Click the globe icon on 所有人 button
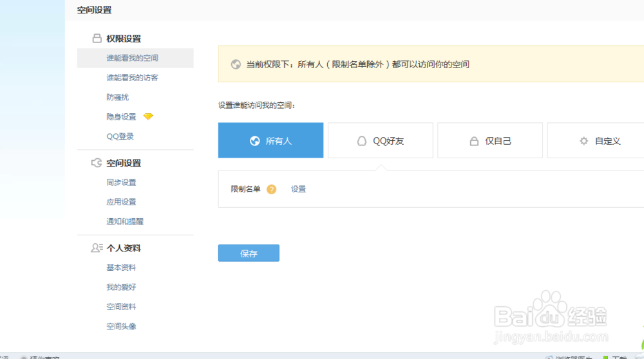This screenshot has width=644, height=359. (x=254, y=141)
